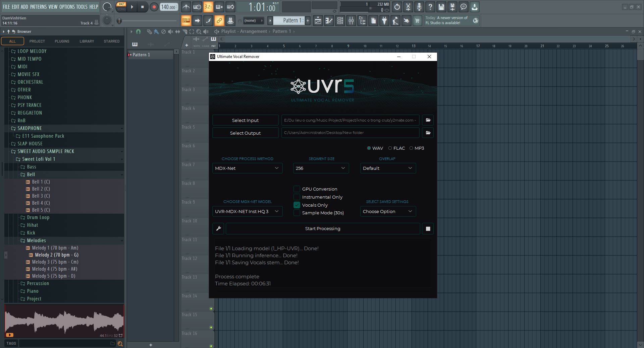
Task: Open the FILE menu
Action: point(6,7)
